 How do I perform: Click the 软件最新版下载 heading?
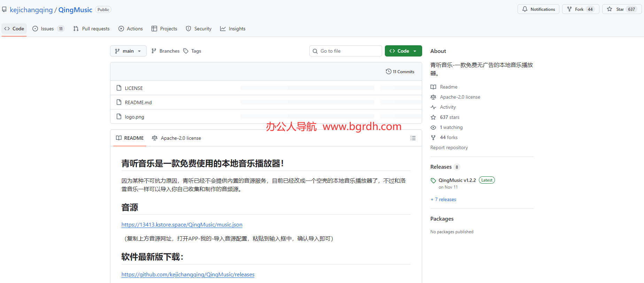click(x=152, y=257)
